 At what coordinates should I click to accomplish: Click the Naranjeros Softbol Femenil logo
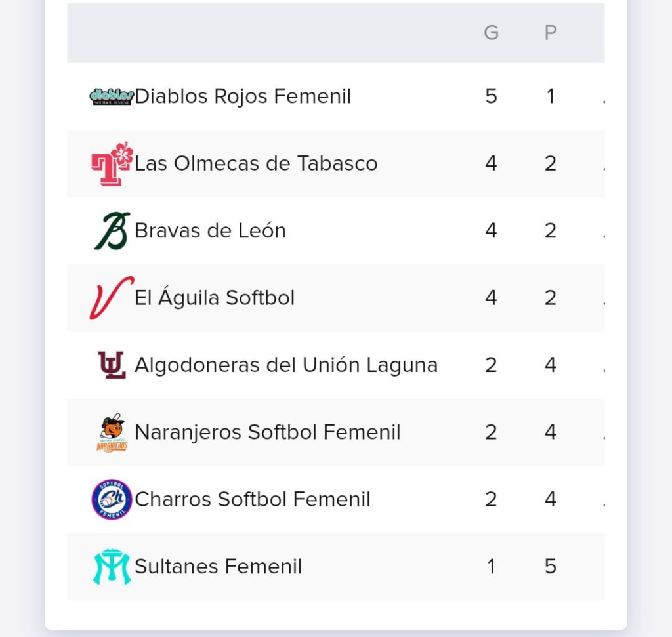pos(112,432)
